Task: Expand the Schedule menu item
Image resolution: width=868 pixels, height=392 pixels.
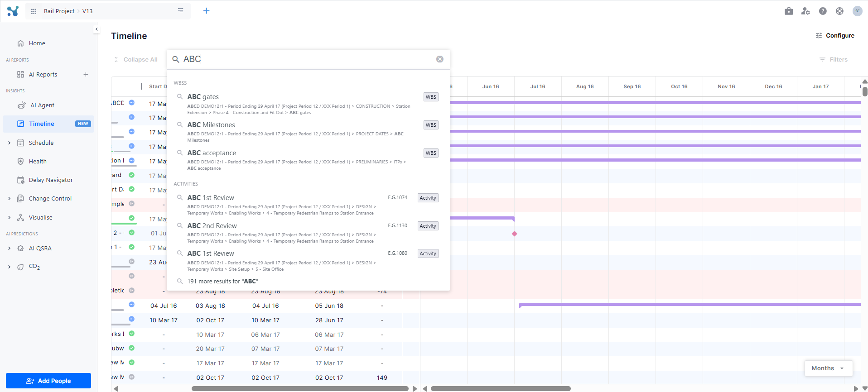Action: 9,143
